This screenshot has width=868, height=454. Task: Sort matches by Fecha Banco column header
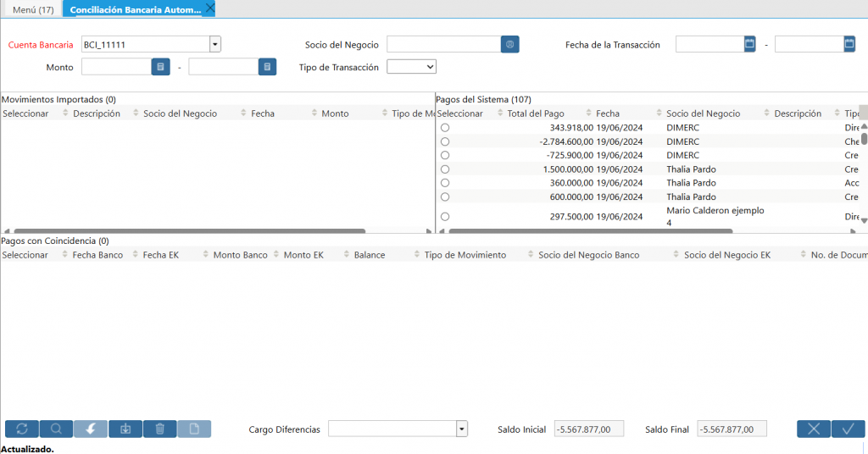[97, 255]
